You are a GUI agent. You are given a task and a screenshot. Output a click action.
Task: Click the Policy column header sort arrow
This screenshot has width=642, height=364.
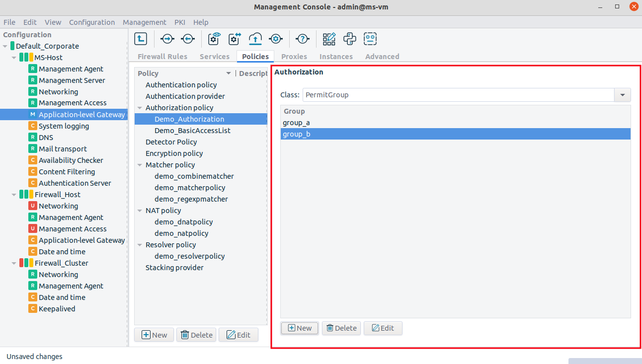click(x=229, y=73)
